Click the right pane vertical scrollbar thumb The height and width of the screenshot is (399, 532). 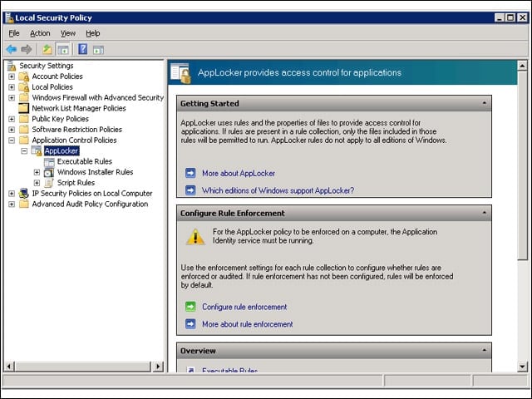click(523, 165)
